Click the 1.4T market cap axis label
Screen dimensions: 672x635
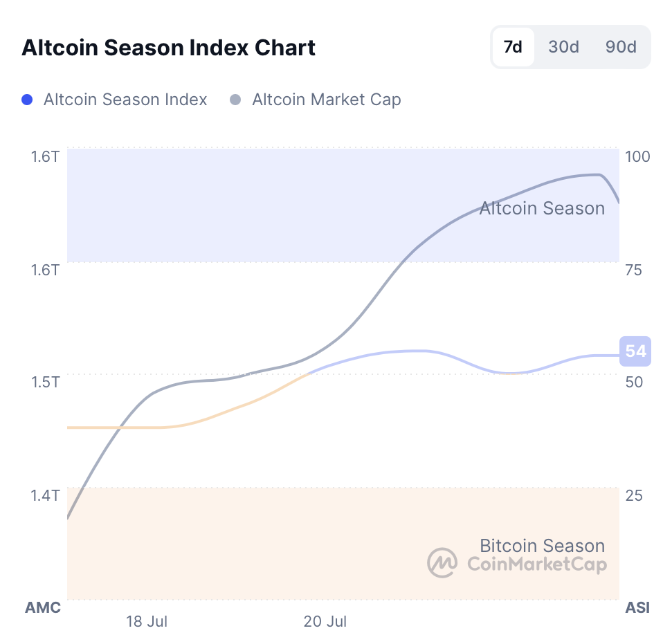pos(46,495)
